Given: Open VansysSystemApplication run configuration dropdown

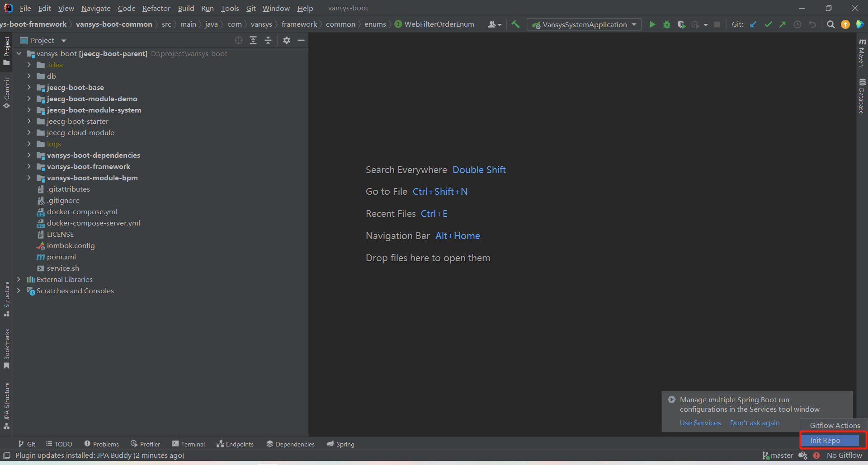Looking at the screenshot, I should pos(584,24).
